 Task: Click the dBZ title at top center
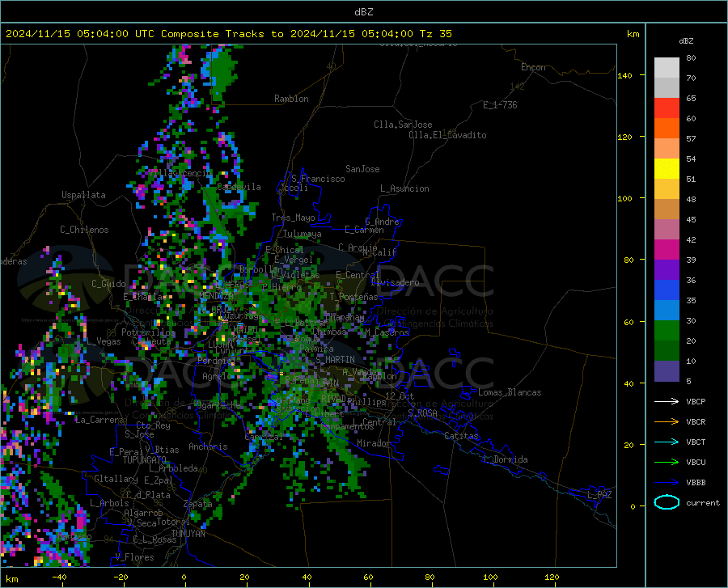click(363, 12)
